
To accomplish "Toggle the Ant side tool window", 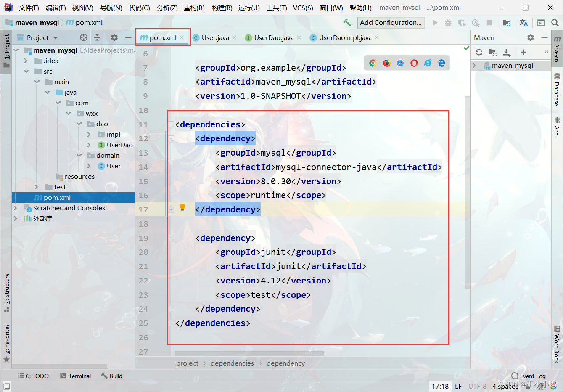I will tap(557, 126).
